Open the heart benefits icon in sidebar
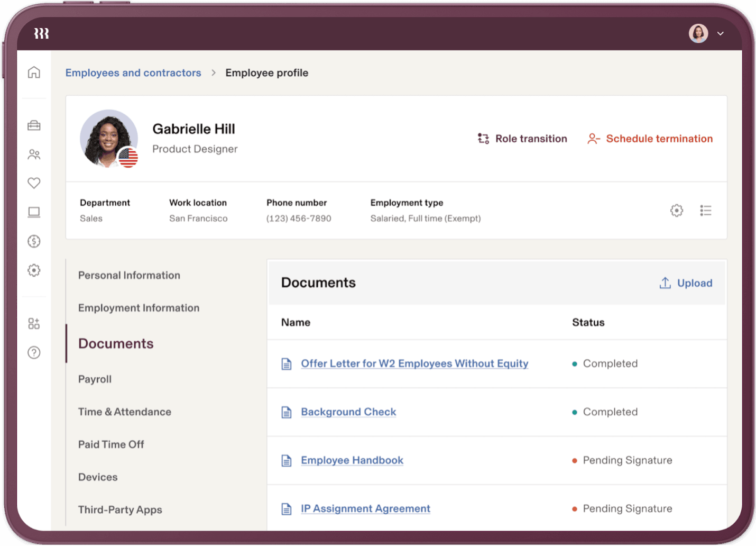This screenshot has height=546, width=756. 33,183
